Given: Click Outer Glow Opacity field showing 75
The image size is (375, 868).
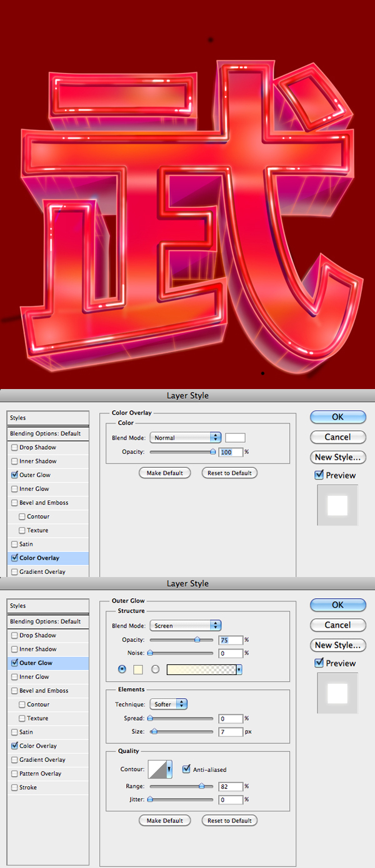Looking at the screenshot, I should pyautogui.click(x=231, y=640).
